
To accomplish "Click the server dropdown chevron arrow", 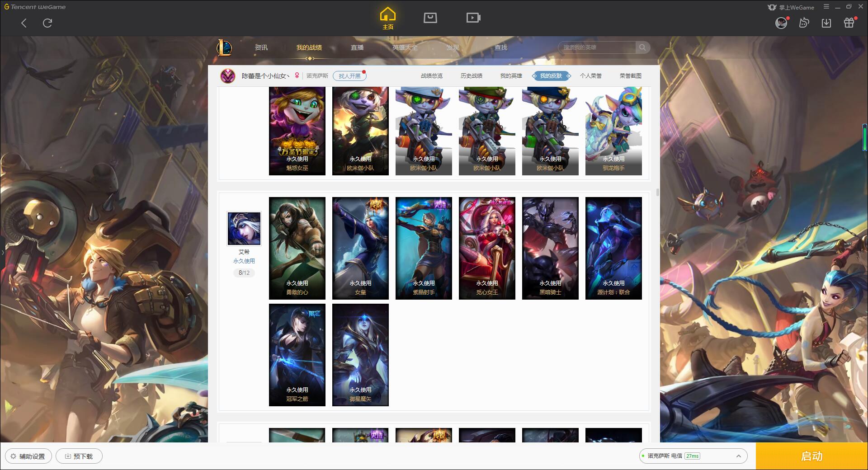I will point(739,456).
